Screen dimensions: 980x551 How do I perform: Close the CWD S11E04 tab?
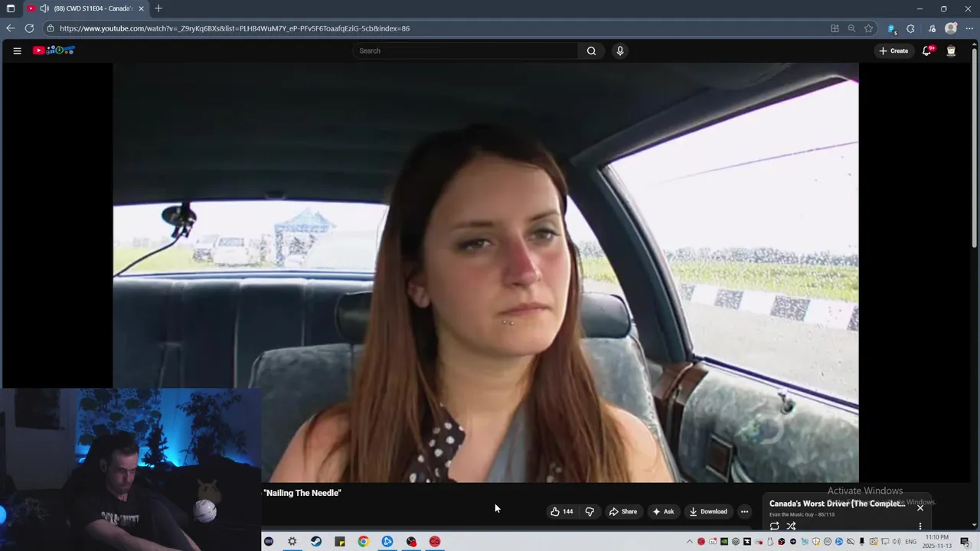point(141,8)
